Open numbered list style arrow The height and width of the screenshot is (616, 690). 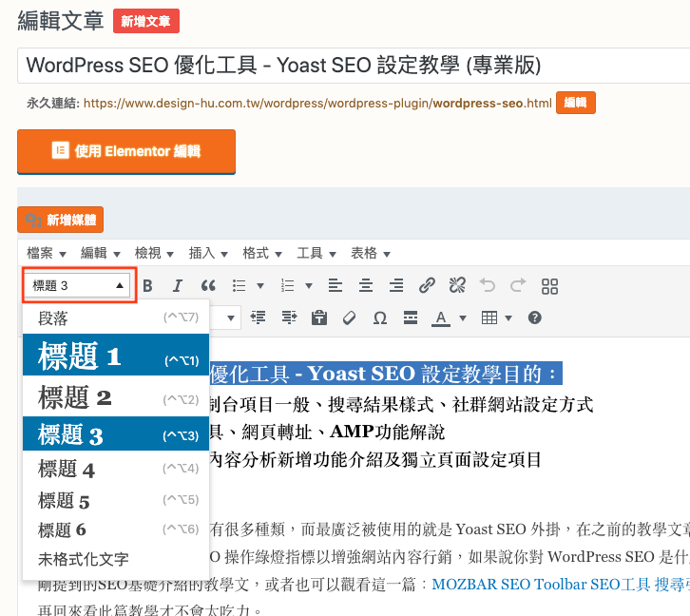tap(309, 286)
